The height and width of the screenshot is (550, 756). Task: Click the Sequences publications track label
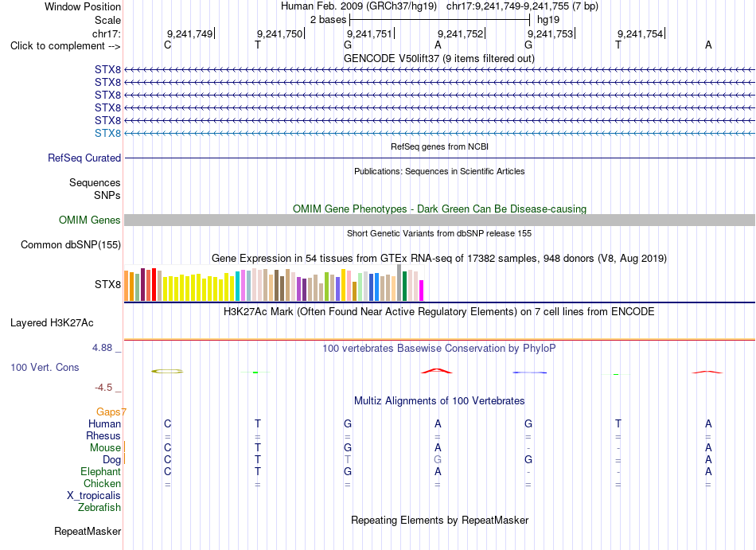(x=95, y=182)
